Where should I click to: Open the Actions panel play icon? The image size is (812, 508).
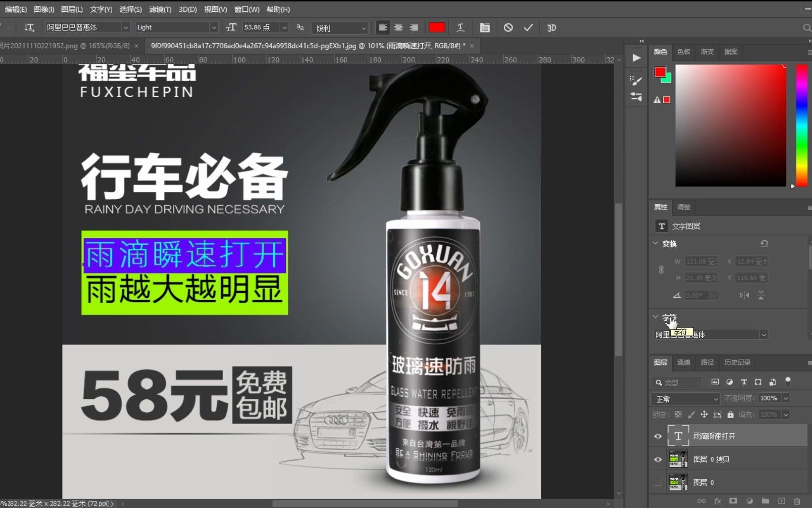[636, 58]
